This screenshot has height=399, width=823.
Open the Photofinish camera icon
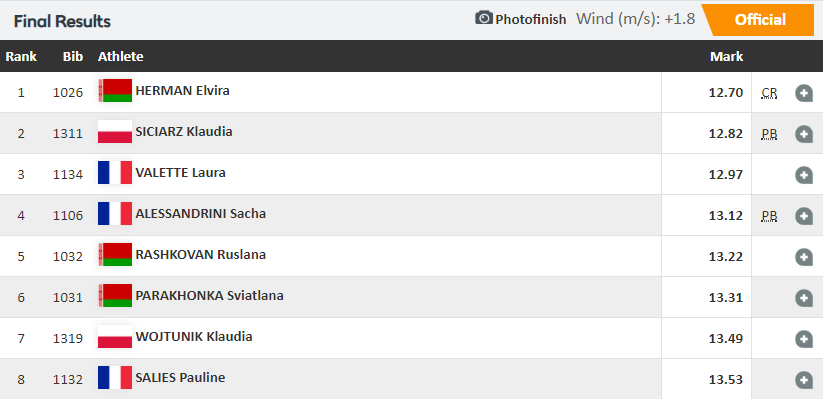coord(484,18)
